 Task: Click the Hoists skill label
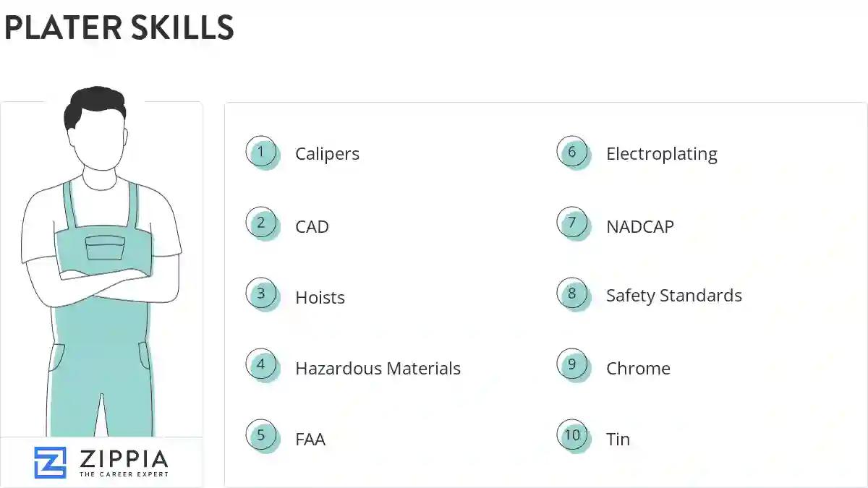320,298
